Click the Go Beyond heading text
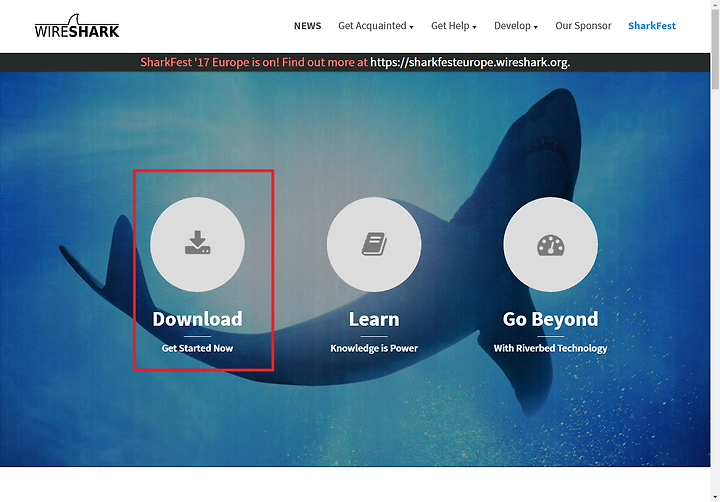 point(551,319)
